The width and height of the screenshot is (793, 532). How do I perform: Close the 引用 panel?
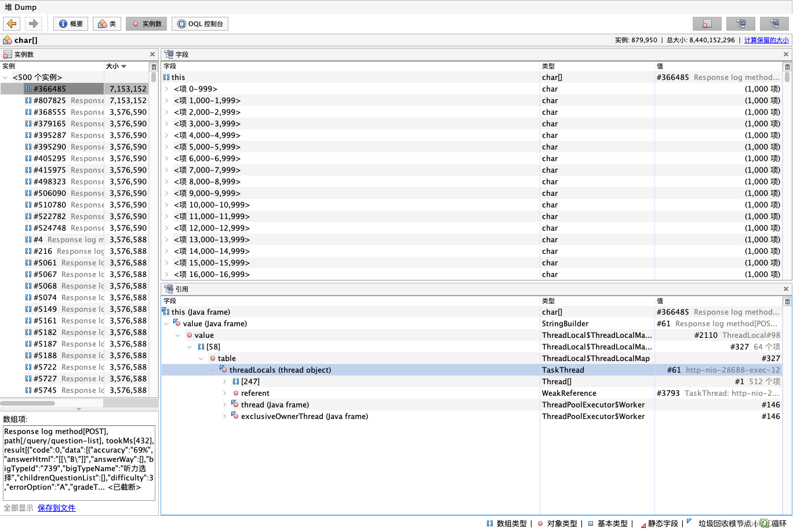click(786, 289)
